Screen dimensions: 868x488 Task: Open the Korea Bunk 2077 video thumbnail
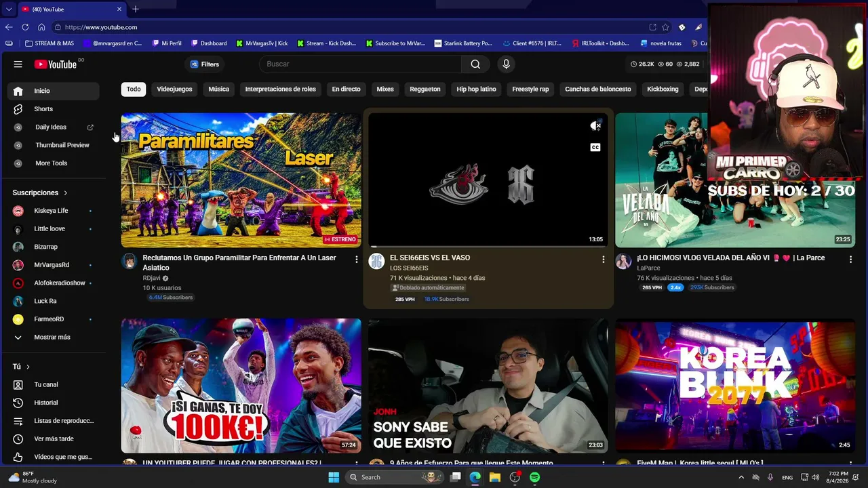pos(735,386)
